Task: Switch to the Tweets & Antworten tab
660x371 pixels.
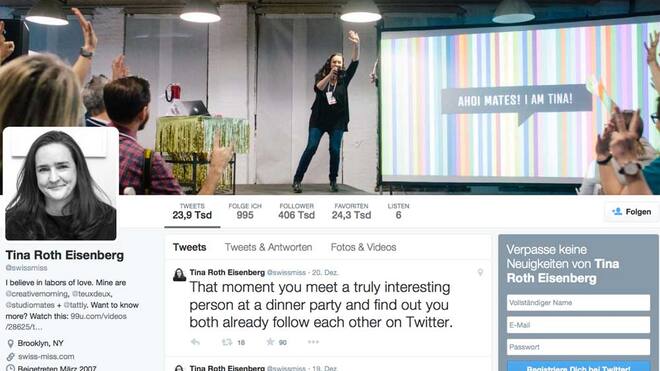Action: coord(268,247)
